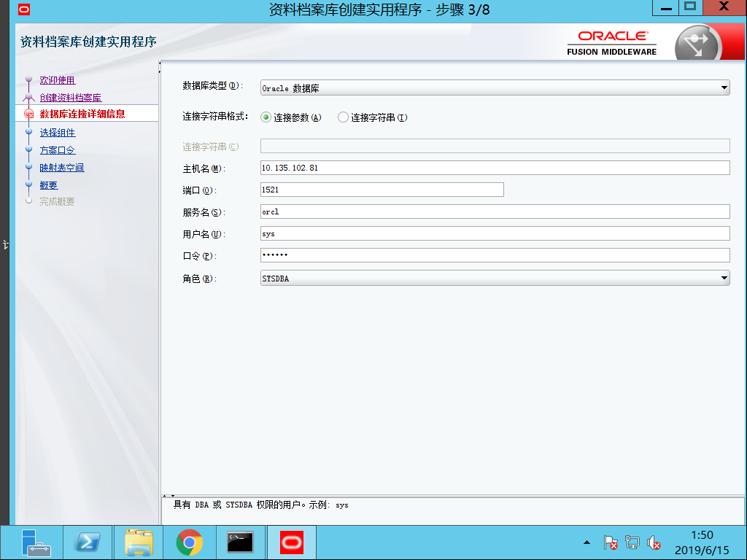Viewport: 747px width, 560px height.
Task: Click the Oracle application icon on taskbar
Action: click(x=291, y=542)
